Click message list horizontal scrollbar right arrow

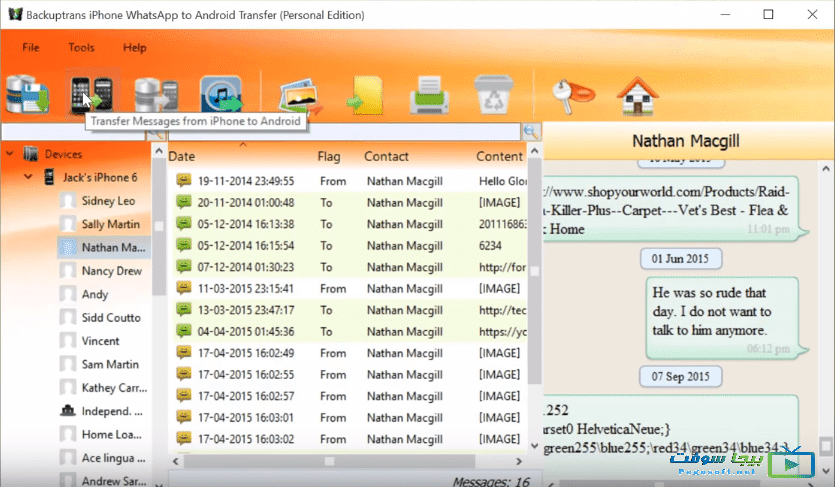click(519, 461)
